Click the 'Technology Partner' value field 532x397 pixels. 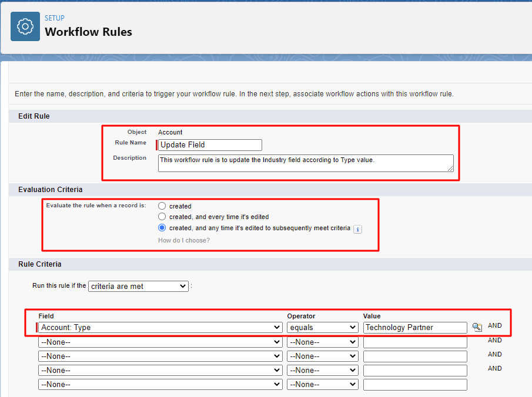point(415,328)
